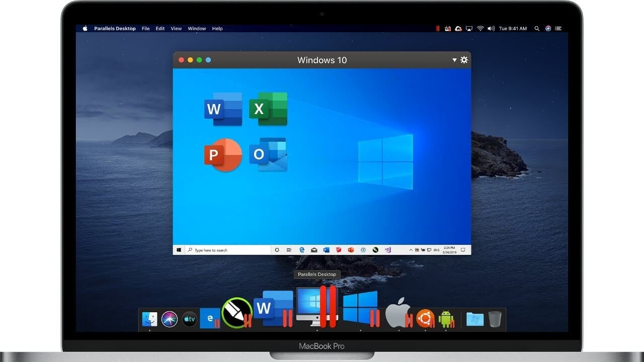Open CorelDRAW pen icon in Dock
The image size is (644, 362).
(237, 313)
